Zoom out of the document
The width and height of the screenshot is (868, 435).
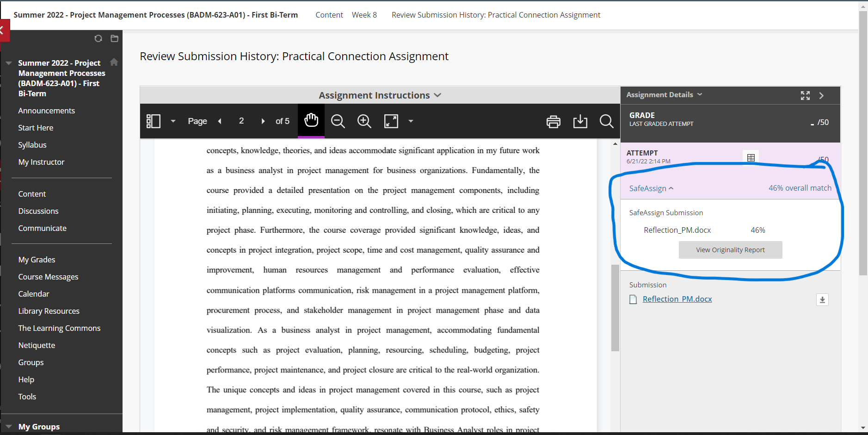pos(338,121)
